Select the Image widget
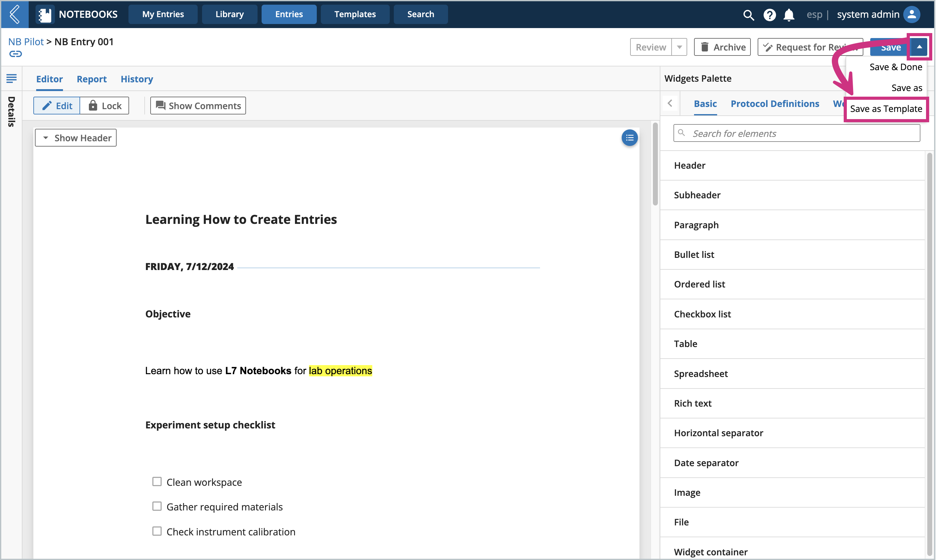 click(x=792, y=492)
